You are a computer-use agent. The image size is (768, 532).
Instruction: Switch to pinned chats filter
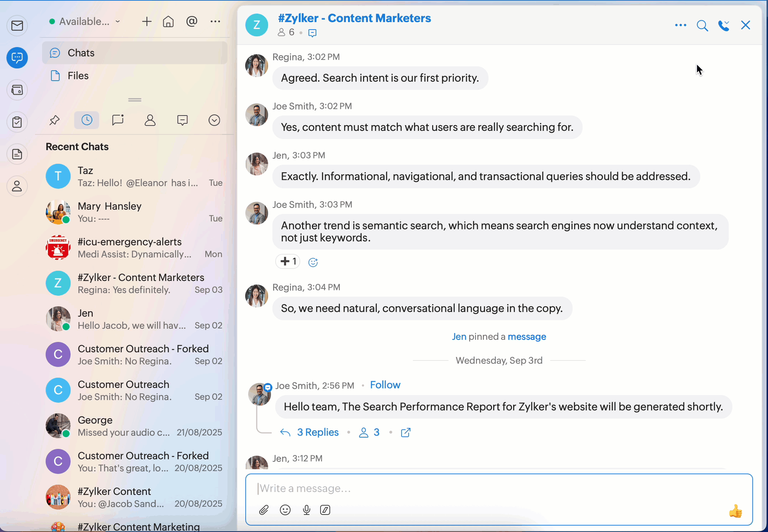tap(54, 120)
